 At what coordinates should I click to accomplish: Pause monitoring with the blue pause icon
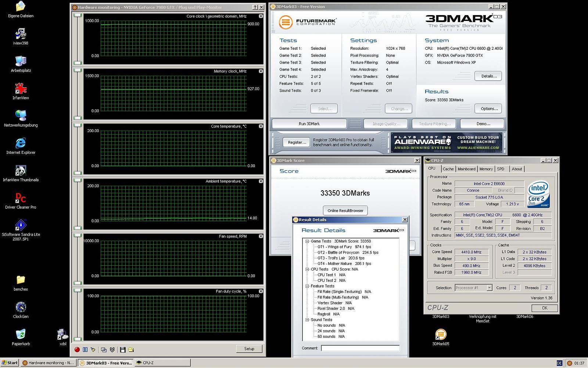pyautogui.click(x=85, y=350)
